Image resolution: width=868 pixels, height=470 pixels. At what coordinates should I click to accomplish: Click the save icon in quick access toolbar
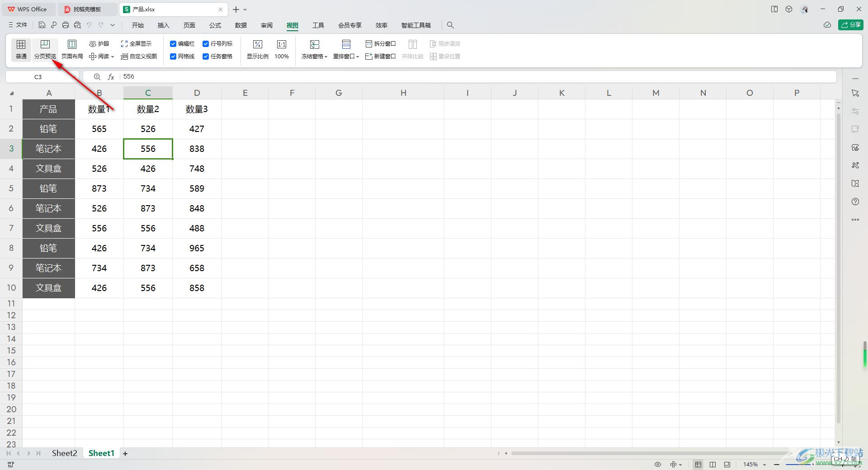coord(42,25)
